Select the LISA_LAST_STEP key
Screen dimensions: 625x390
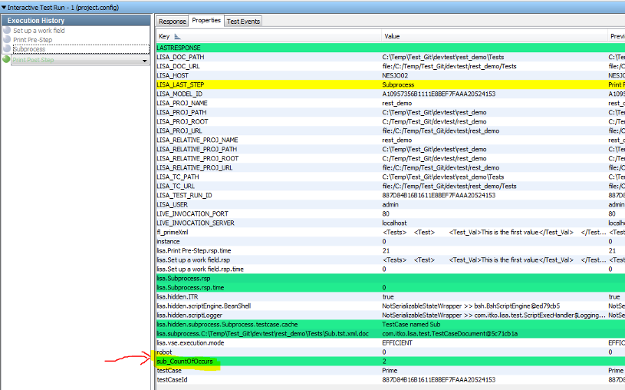tap(180, 85)
